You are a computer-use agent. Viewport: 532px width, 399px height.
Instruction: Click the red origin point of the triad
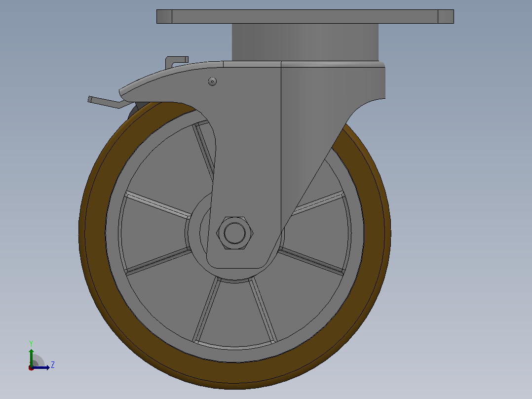[31, 368]
